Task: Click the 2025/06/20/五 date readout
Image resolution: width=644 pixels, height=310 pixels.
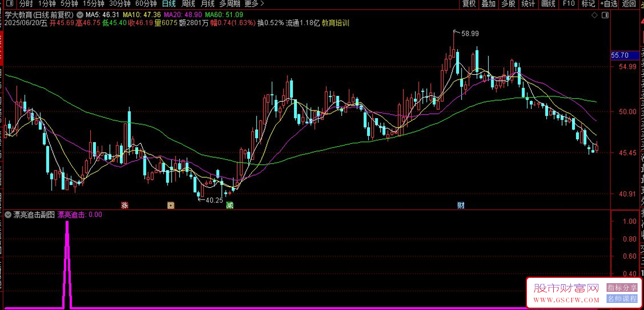Action: coord(26,23)
